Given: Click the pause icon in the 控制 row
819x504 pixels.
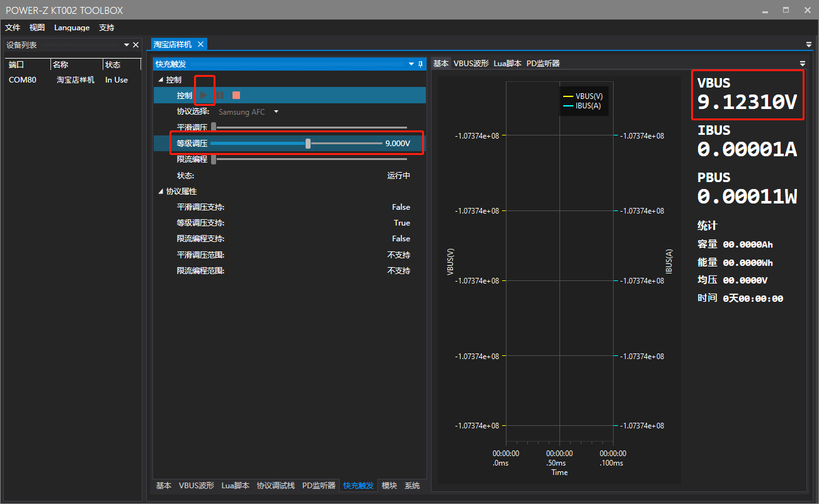Looking at the screenshot, I should coord(220,96).
